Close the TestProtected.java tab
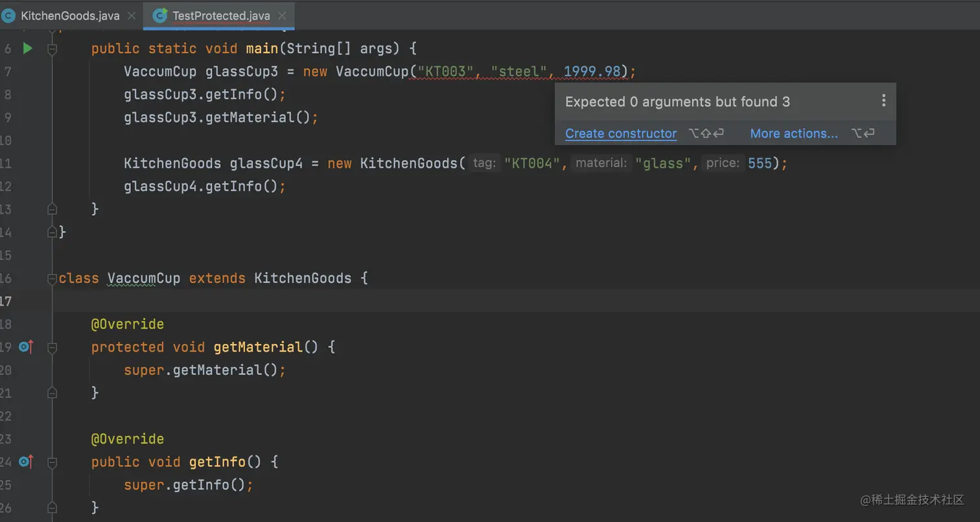Viewport: 980px width, 522px height. coord(282,16)
